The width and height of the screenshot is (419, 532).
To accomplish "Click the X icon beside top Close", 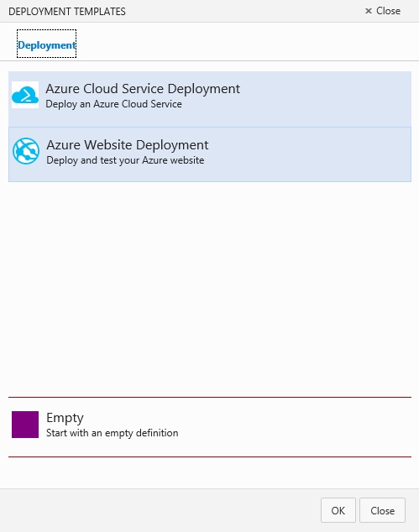I will [369, 11].
